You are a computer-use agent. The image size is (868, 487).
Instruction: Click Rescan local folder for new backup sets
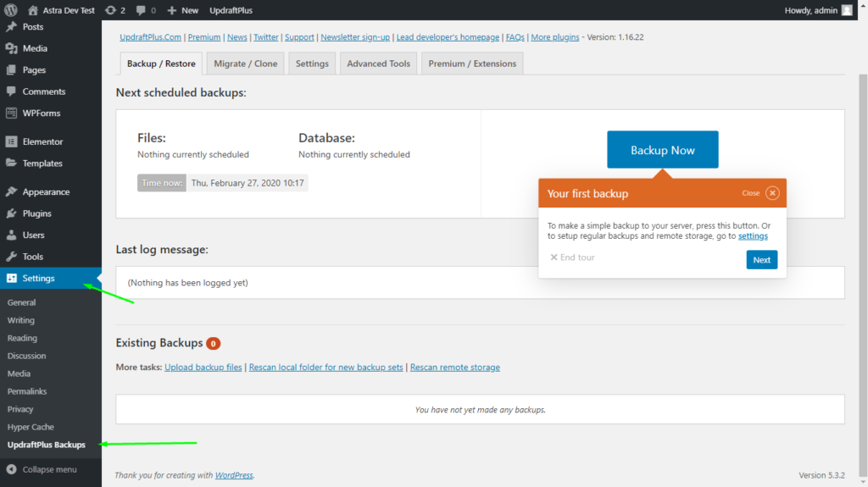(326, 367)
